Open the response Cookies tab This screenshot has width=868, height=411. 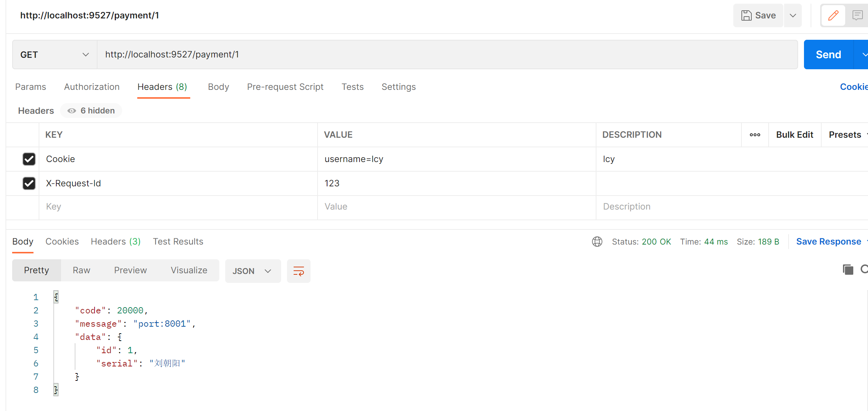pos(62,242)
